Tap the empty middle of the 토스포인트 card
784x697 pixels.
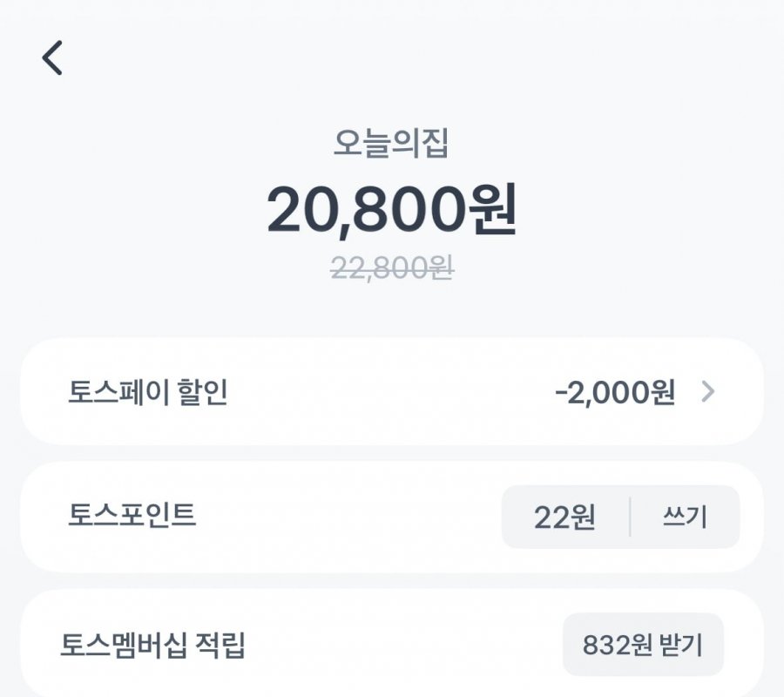[x=348, y=517]
